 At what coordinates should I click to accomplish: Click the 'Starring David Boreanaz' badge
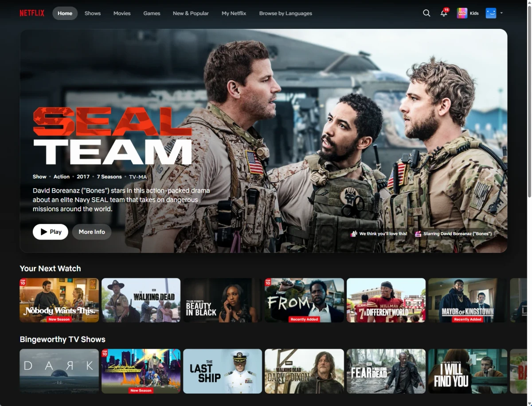point(454,233)
